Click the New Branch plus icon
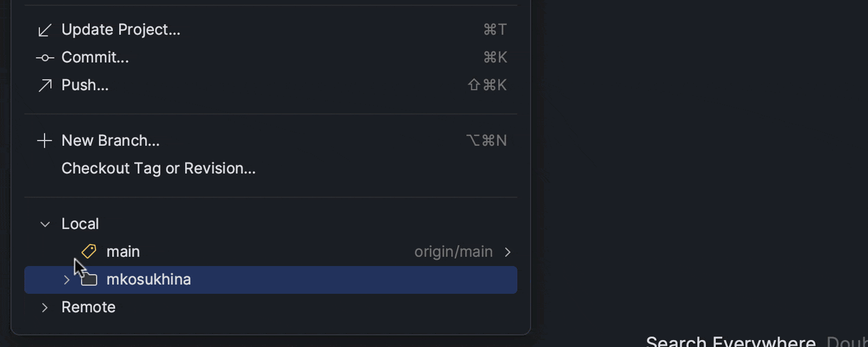The image size is (868, 347). coord(45,140)
